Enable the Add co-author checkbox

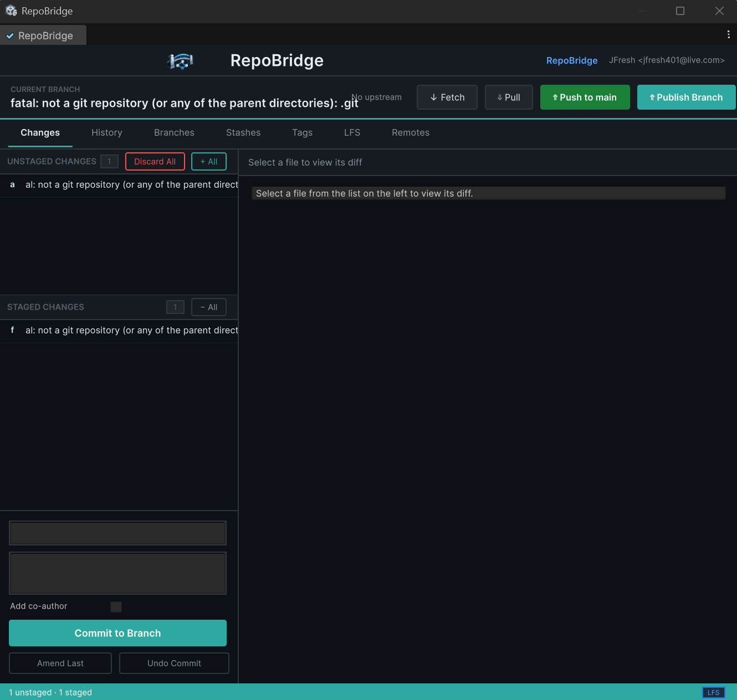click(x=116, y=606)
